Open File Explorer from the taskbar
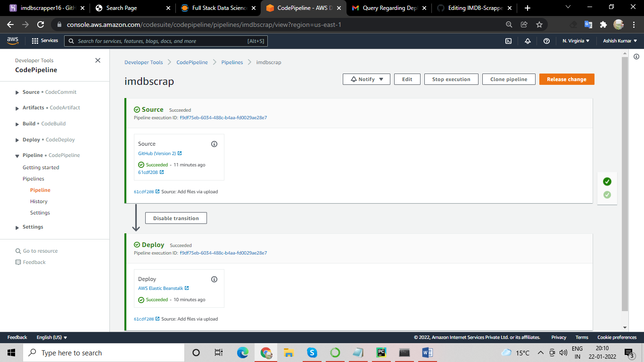 coord(289,353)
